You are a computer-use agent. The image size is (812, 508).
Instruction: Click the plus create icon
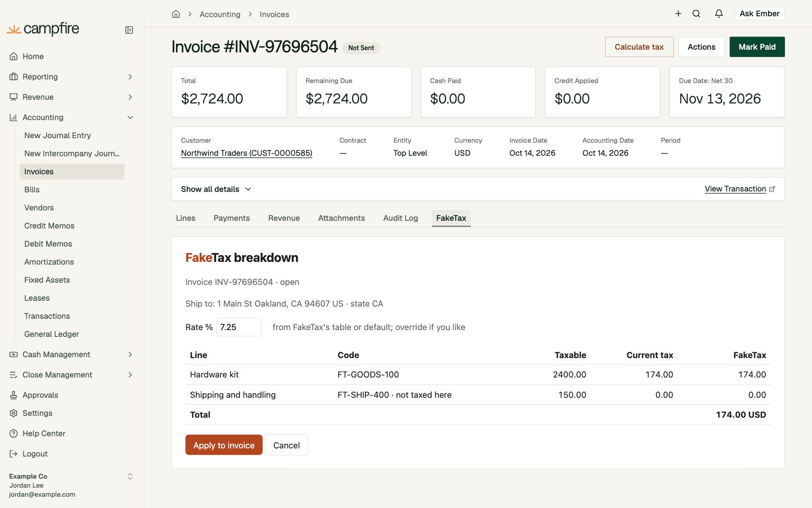point(678,14)
